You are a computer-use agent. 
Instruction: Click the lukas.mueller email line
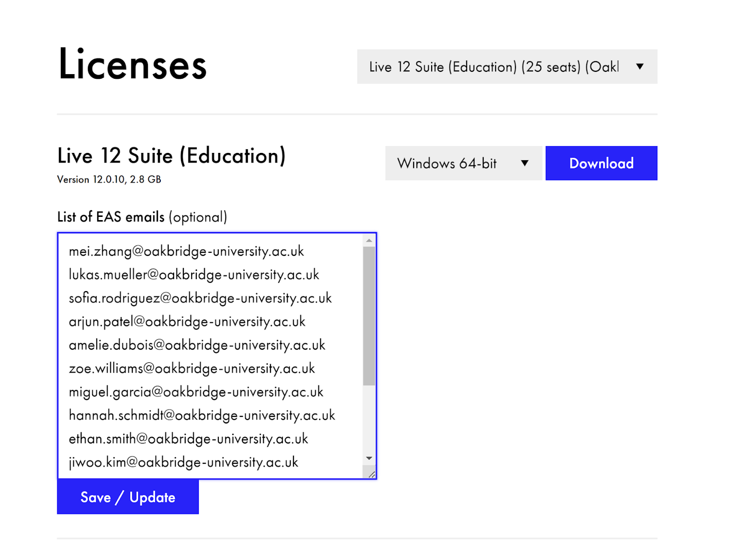pyautogui.click(x=194, y=275)
